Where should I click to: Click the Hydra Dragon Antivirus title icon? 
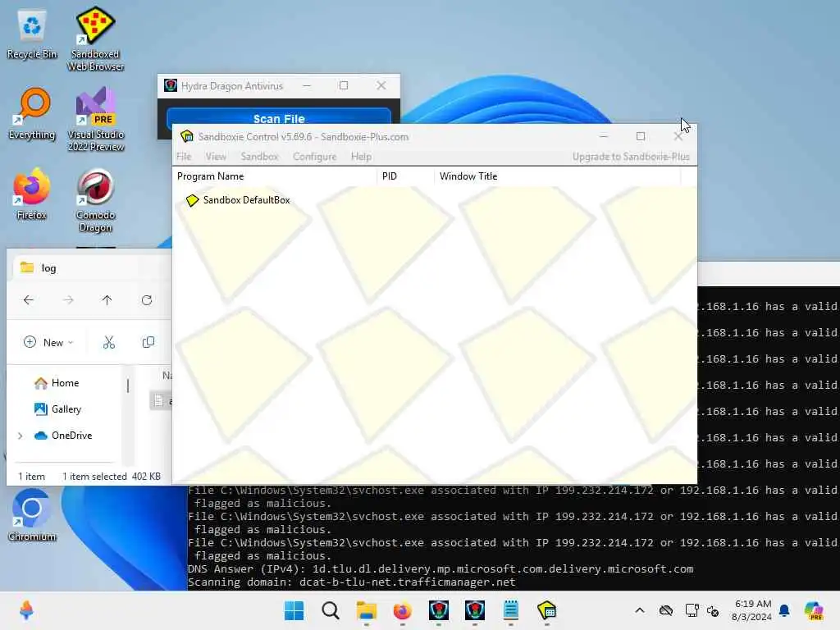coord(171,85)
